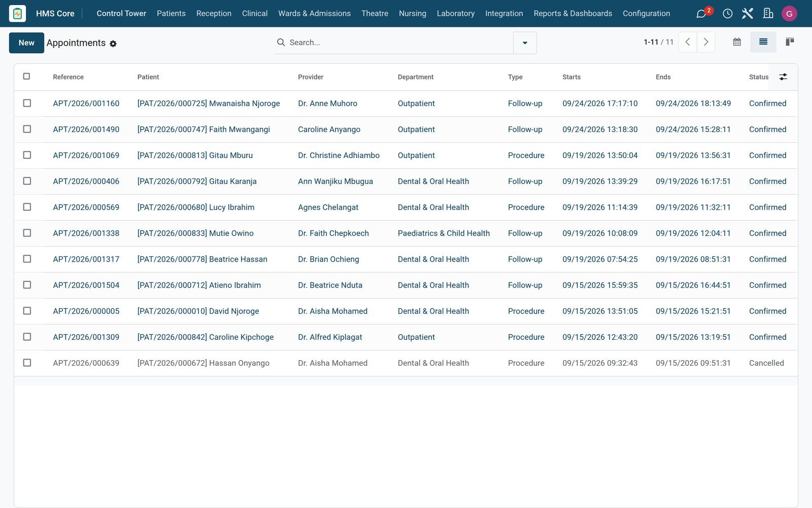The height and width of the screenshot is (508, 812).
Task: Click the Cancelled status cell
Action: pyautogui.click(x=766, y=363)
